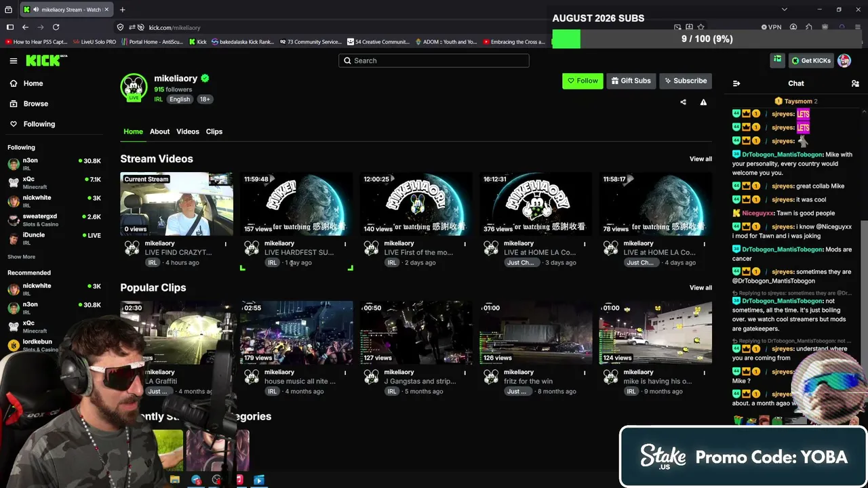Click the English language tag

(180, 99)
